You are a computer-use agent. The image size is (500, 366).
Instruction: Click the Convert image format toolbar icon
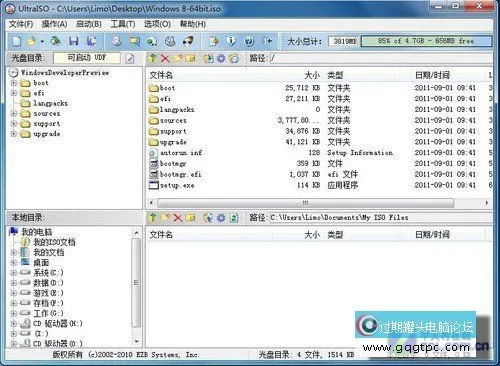(x=152, y=41)
